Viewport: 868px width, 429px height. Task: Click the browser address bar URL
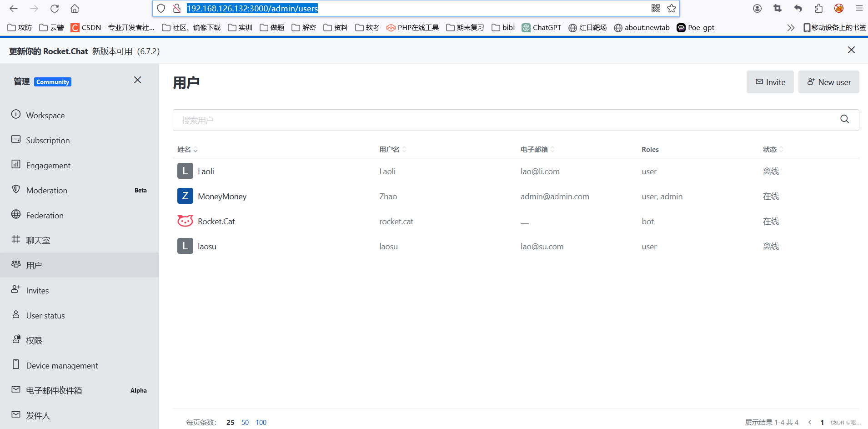click(252, 8)
